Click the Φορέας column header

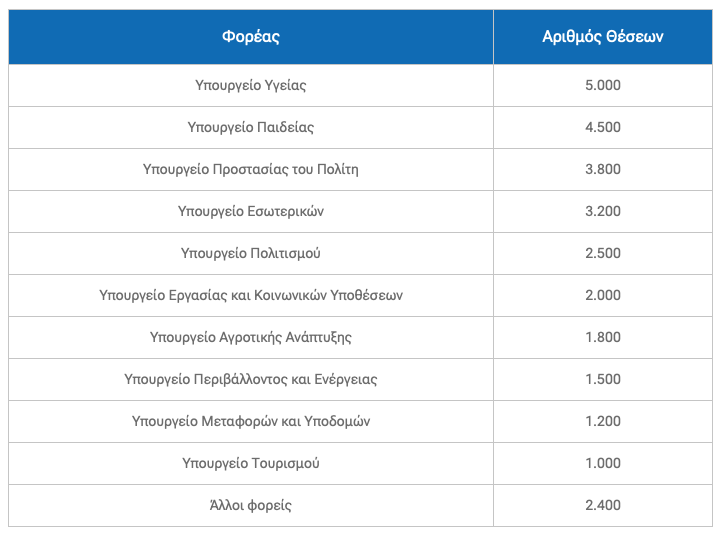(250, 37)
